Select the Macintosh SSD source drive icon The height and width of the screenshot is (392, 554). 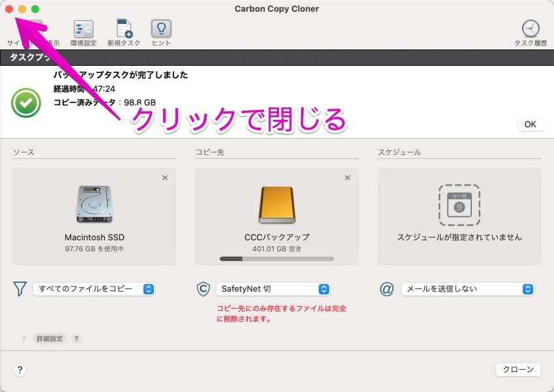point(95,204)
